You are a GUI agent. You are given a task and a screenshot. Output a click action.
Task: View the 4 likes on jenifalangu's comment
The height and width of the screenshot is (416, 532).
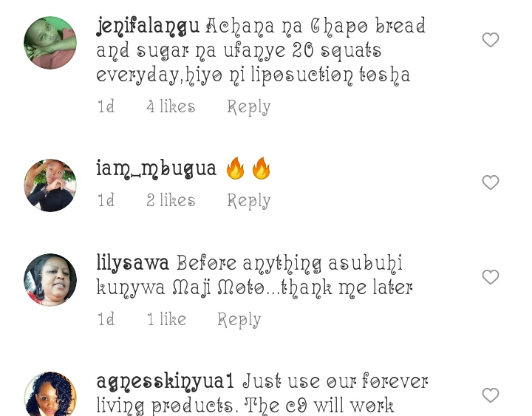(x=171, y=106)
